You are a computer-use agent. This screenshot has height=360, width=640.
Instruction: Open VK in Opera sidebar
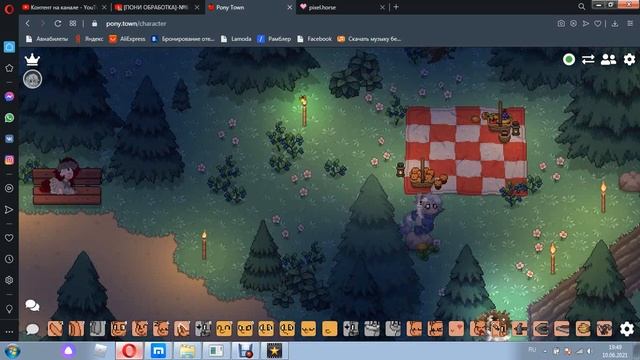[x=9, y=139]
